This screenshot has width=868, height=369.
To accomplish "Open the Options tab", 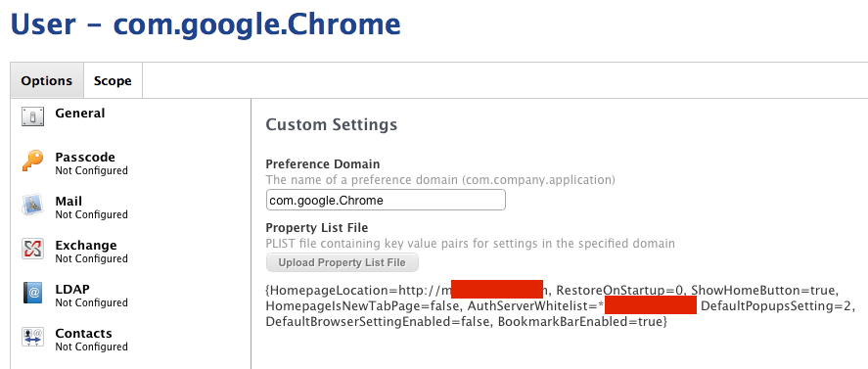I will 47,81.
